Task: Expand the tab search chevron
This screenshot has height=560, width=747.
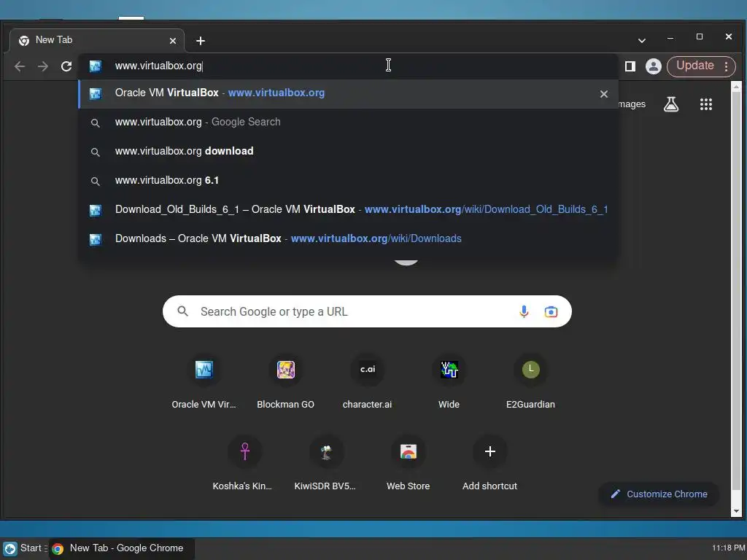Action: click(642, 41)
